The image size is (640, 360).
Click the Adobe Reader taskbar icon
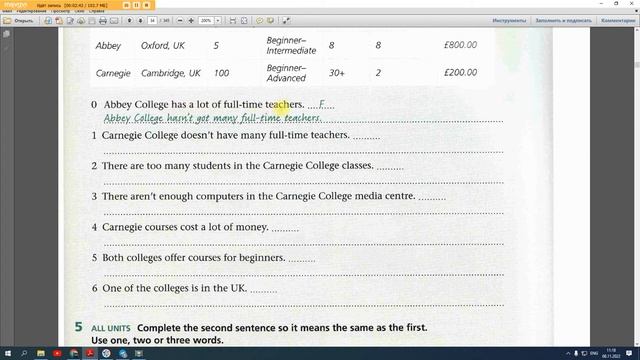(x=90, y=353)
